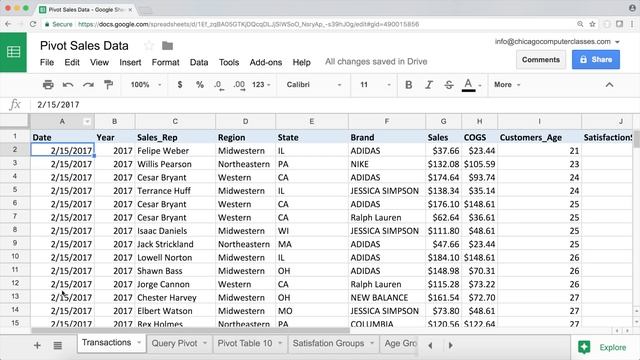Open the Add-ons menu
640x360 pixels.
tap(266, 62)
